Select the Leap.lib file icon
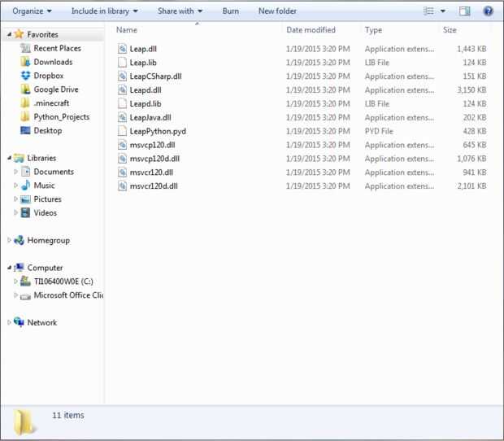The height and width of the screenshot is (441, 504). [122, 63]
